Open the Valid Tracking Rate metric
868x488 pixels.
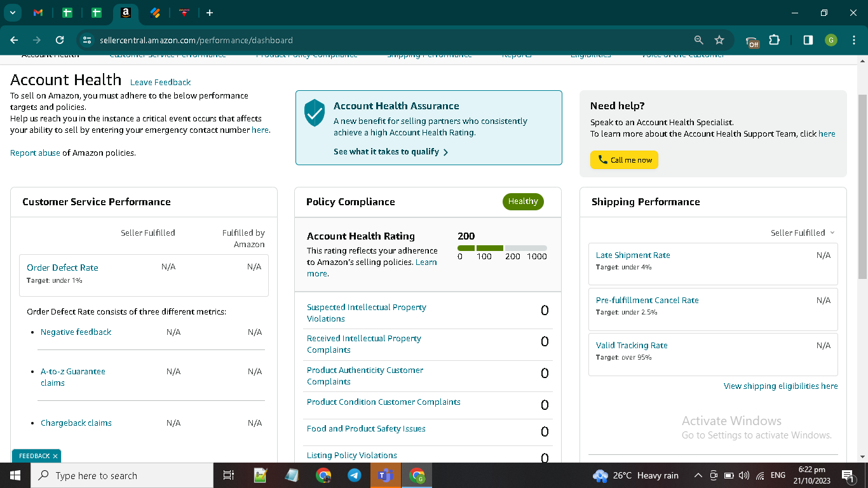pyautogui.click(x=632, y=345)
